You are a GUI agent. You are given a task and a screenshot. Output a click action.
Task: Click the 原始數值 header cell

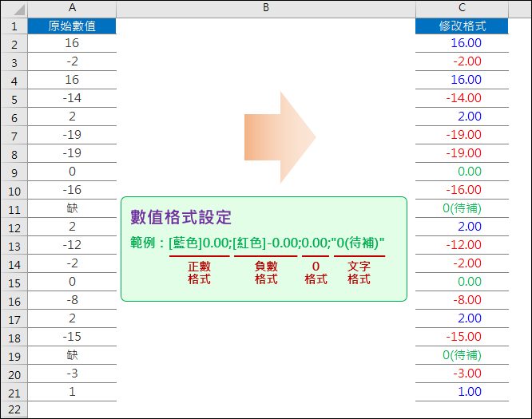(x=72, y=26)
